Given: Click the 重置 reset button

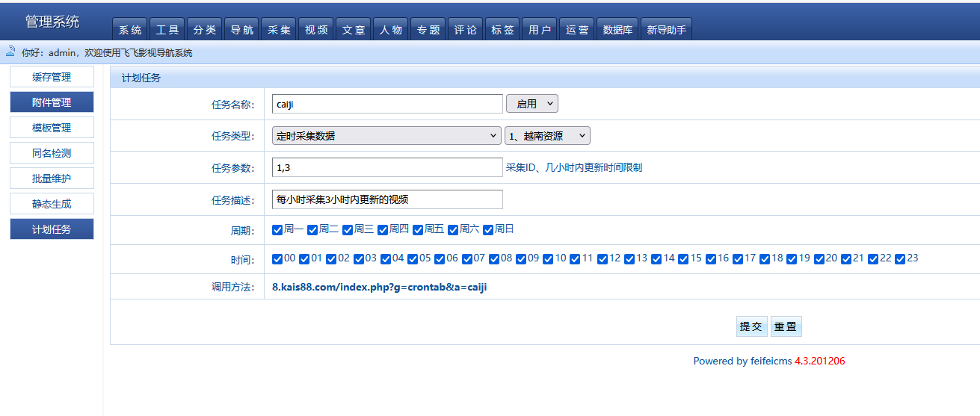Looking at the screenshot, I should click(x=786, y=326).
